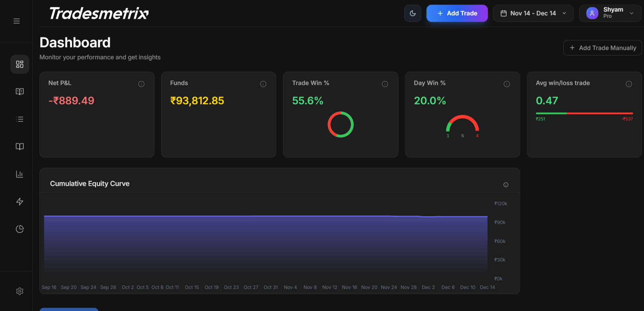
Task: Open the trade list icon in sidebar
Action: [20, 119]
